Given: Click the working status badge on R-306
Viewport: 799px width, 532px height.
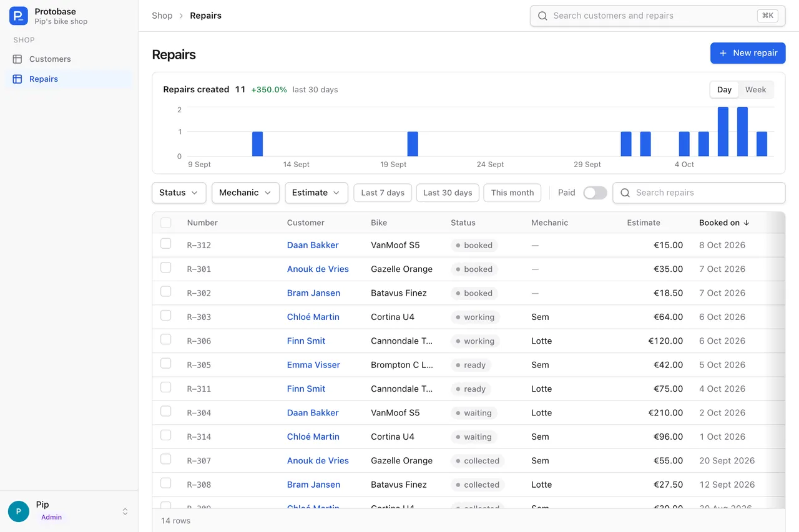Looking at the screenshot, I should [x=475, y=341].
